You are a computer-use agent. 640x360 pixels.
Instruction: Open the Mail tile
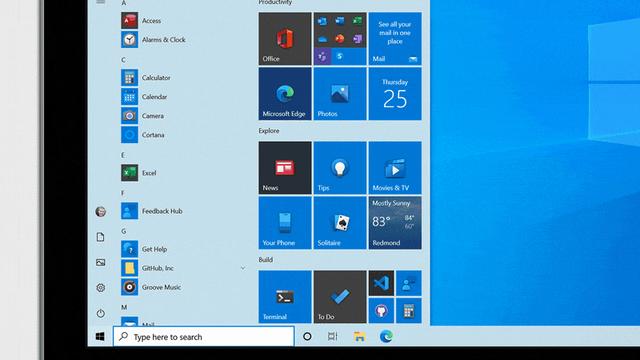[x=395, y=39]
